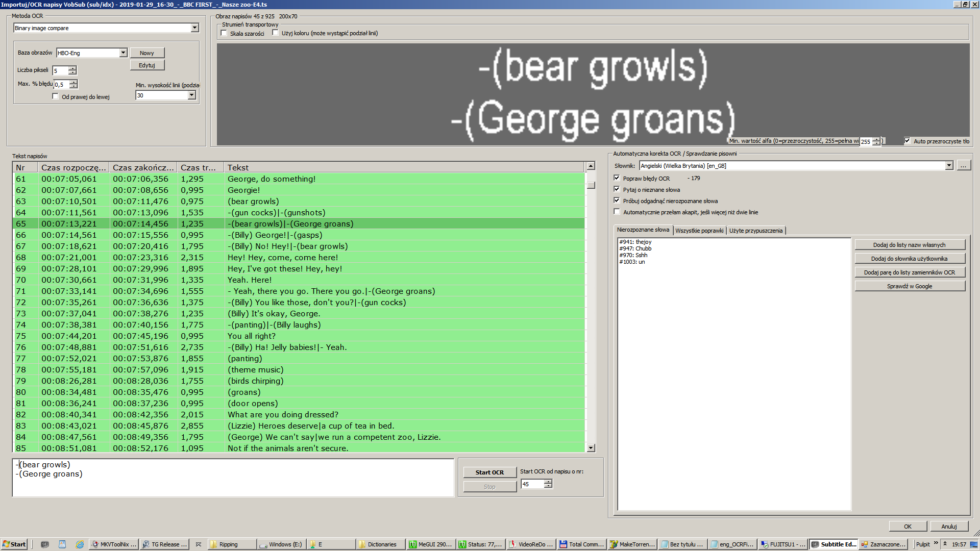The width and height of the screenshot is (980, 551).
Task: Enable the Skala szarości checkbox
Action: 224,33
